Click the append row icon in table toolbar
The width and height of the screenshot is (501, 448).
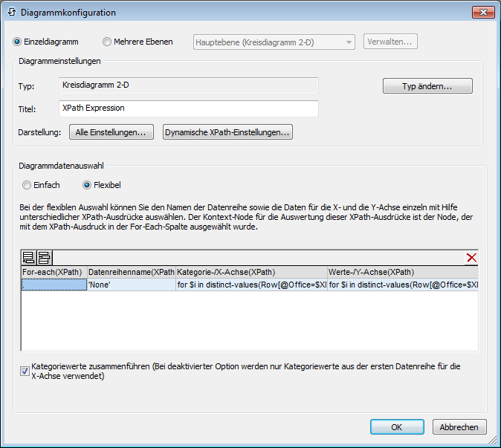click(29, 258)
